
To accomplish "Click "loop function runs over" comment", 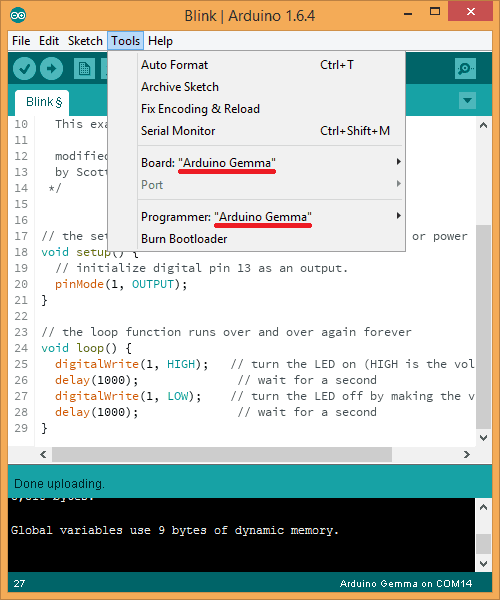I will [226, 332].
